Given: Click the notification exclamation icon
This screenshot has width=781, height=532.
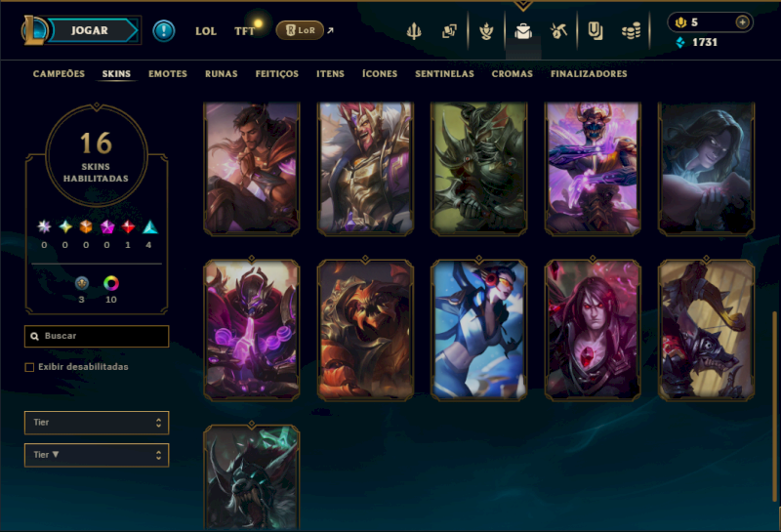Looking at the screenshot, I should coord(163,31).
